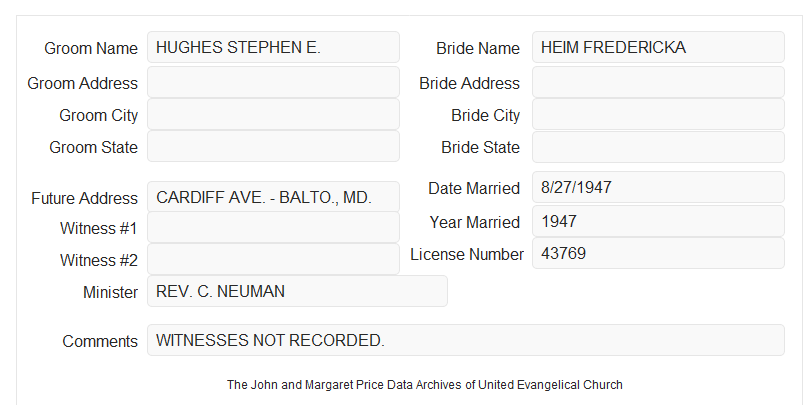Select the Groom City input box

[273, 114]
